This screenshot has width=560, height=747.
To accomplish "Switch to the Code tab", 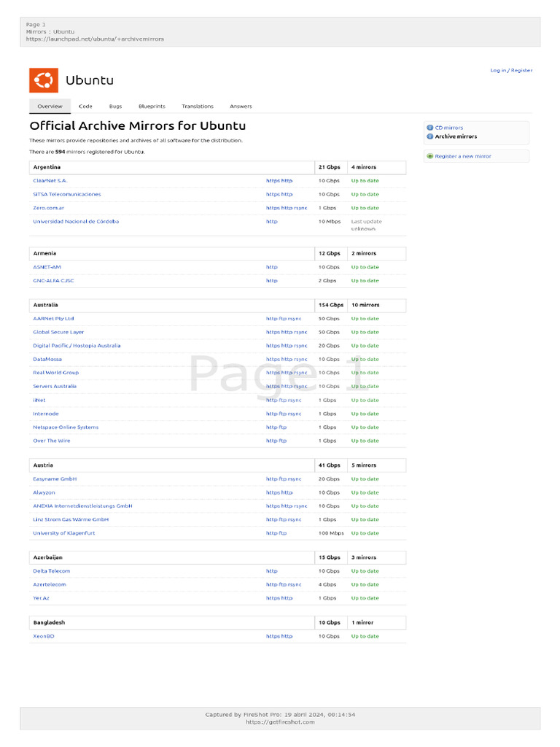I will pyautogui.click(x=86, y=107).
